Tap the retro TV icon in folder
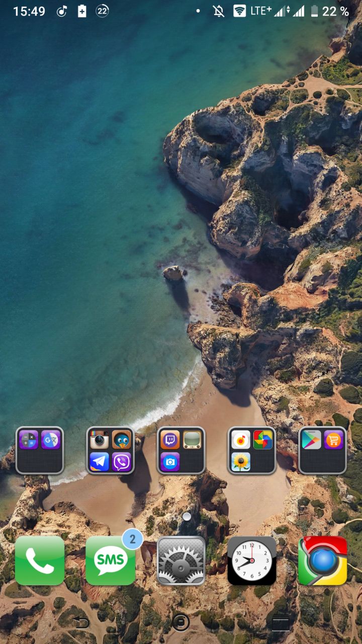Image resolution: width=362 pixels, height=644 pixels. 192,440
